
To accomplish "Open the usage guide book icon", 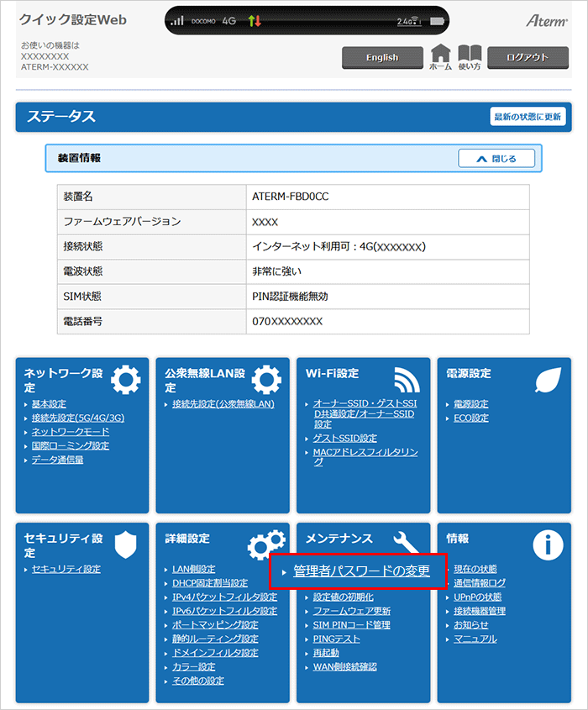I will [470, 55].
